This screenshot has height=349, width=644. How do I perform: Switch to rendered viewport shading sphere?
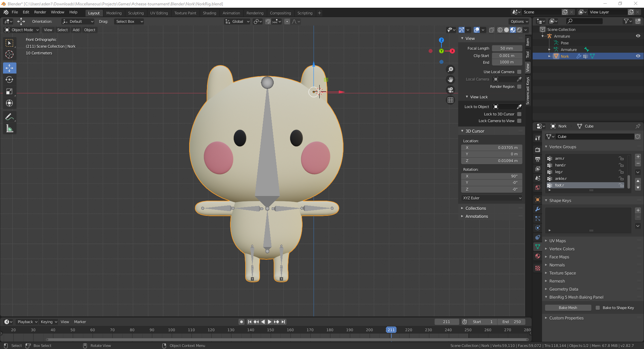click(519, 30)
